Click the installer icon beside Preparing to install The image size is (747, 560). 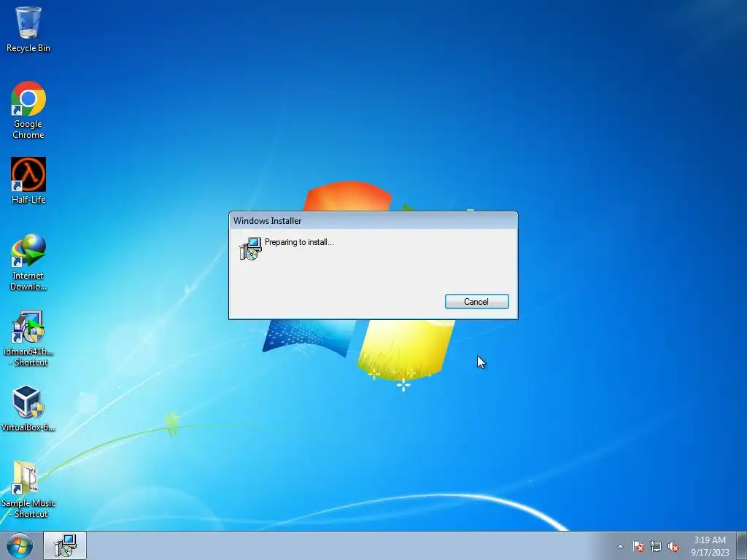(x=250, y=248)
